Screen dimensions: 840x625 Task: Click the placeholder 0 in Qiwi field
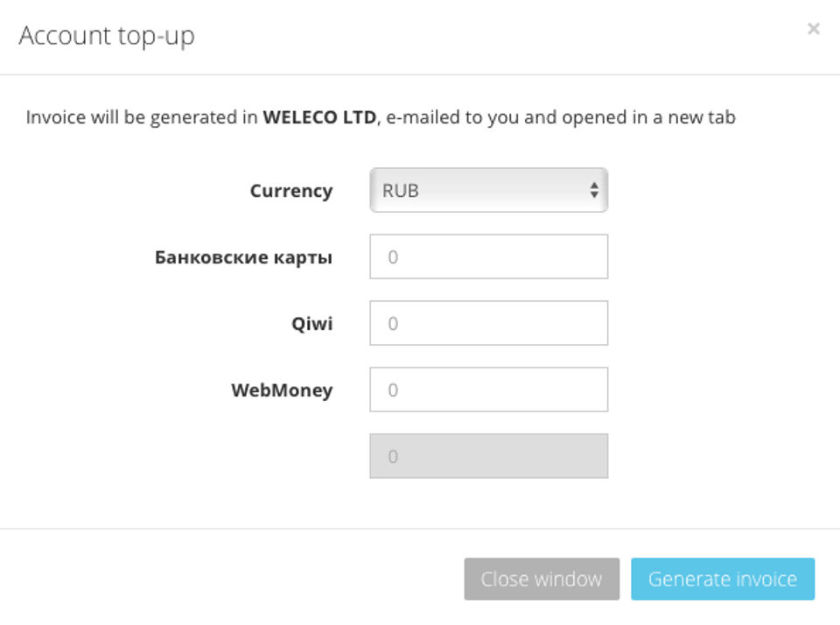pyautogui.click(x=393, y=324)
